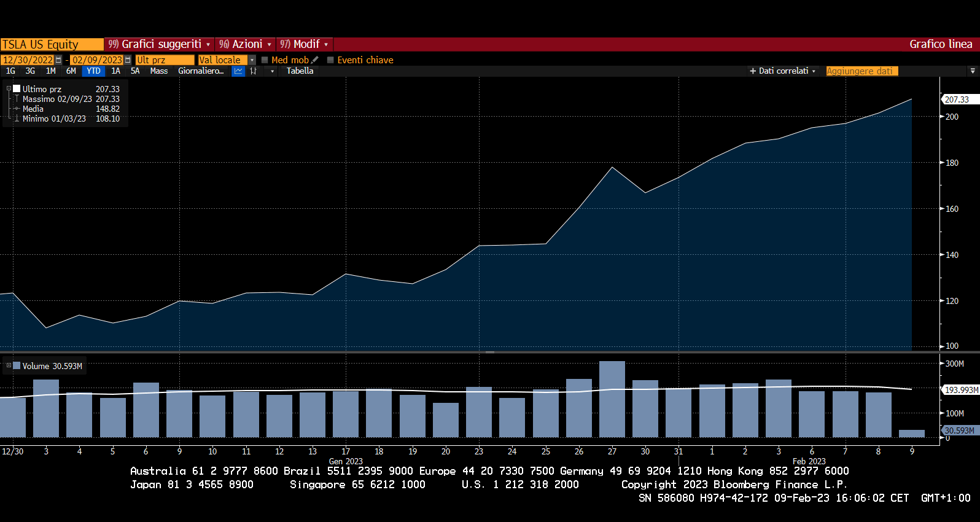This screenshot has height=522, width=980.
Task: Click the Minimo value 108.10
Action: [107, 119]
